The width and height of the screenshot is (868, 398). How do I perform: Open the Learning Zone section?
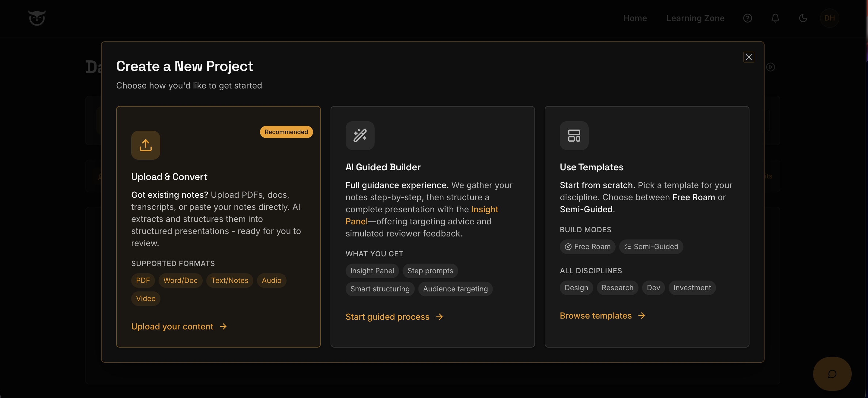coord(695,18)
